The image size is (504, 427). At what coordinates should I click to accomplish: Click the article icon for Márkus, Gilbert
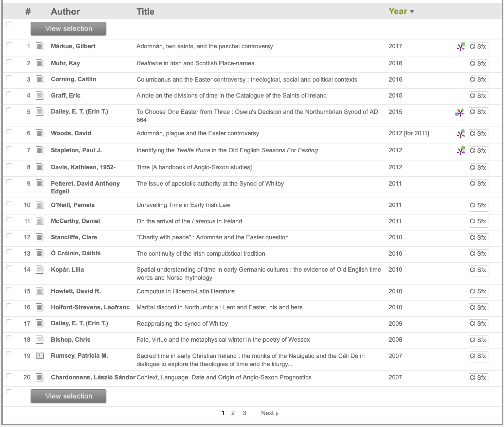[40, 46]
